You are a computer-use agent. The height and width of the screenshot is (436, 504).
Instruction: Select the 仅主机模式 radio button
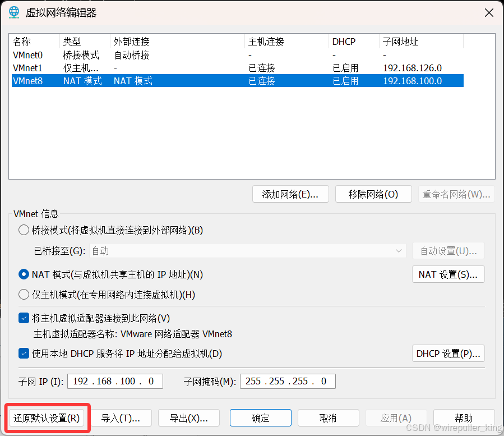point(24,295)
